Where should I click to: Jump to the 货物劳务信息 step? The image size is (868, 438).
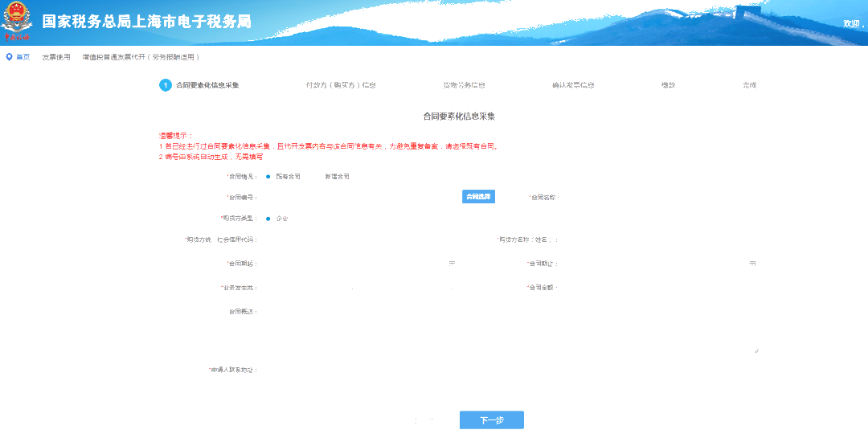pyautogui.click(x=464, y=85)
